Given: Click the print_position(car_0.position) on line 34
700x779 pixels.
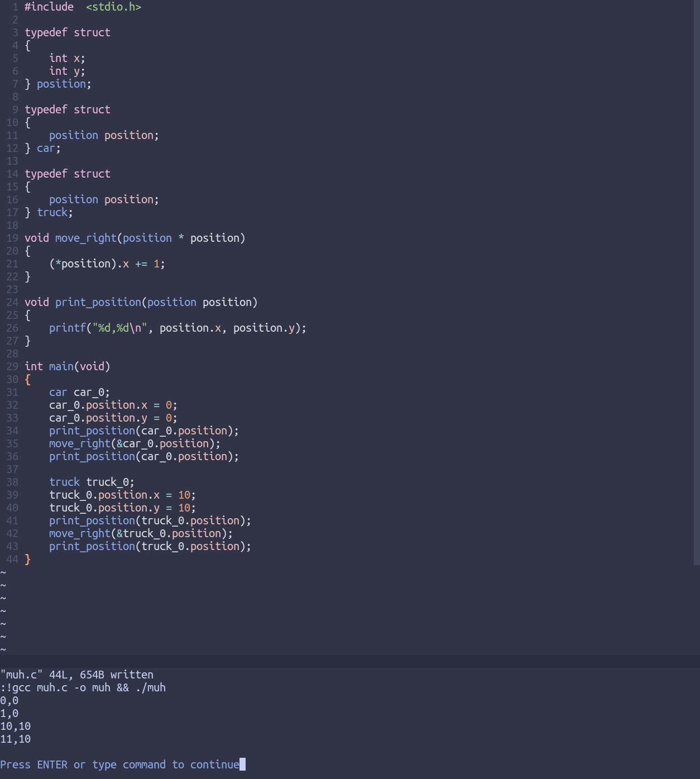Looking at the screenshot, I should [x=144, y=431].
